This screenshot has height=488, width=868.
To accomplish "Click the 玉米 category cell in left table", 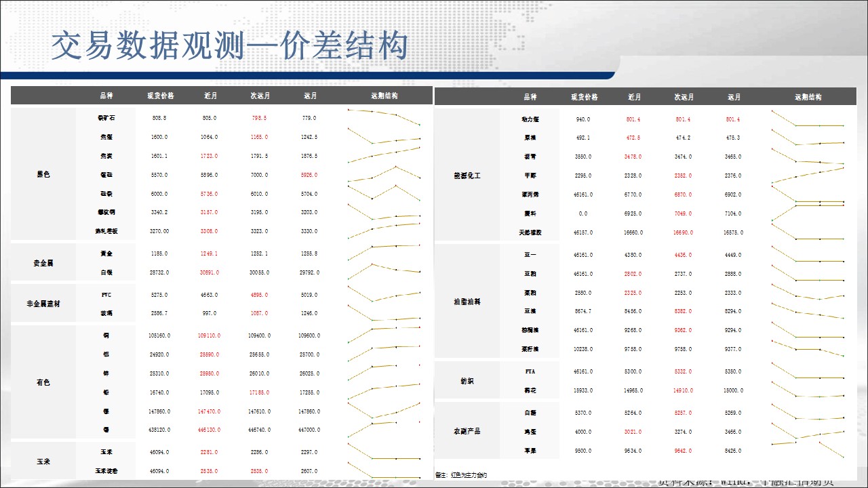I will (43, 461).
